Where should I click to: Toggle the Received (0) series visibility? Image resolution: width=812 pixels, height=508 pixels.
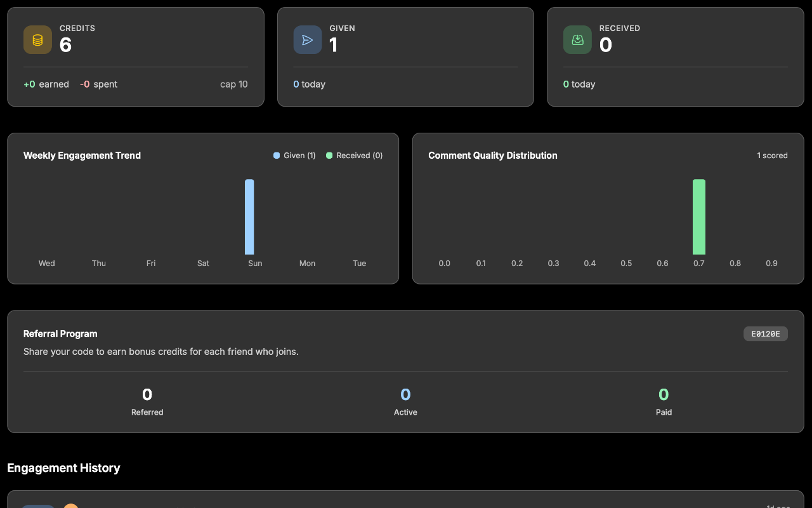pyautogui.click(x=354, y=155)
